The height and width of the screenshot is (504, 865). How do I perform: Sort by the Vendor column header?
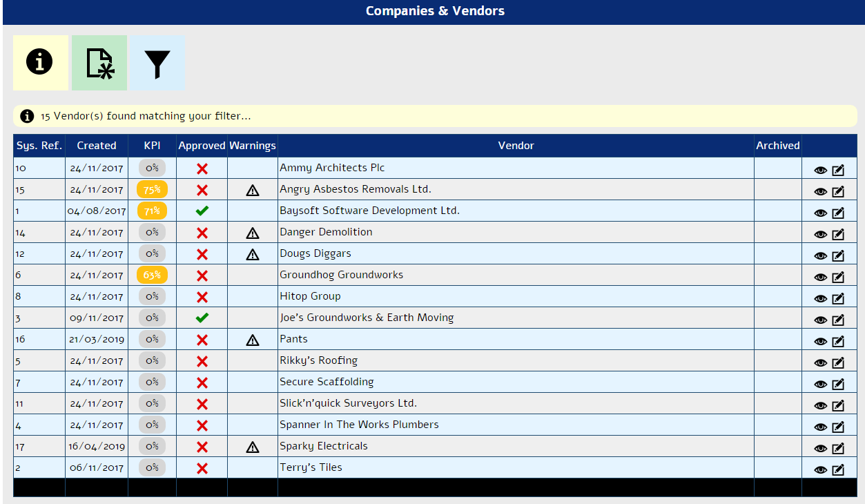click(x=516, y=146)
